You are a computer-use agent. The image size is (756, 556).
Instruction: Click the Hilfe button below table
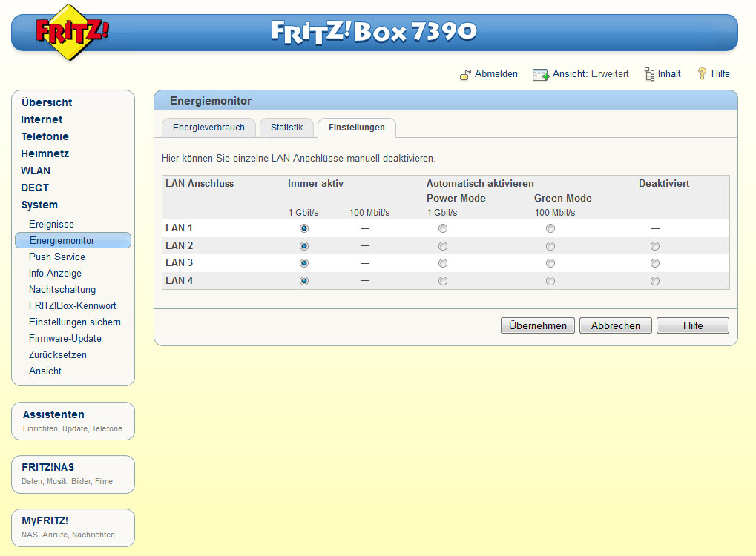click(693, 325)
